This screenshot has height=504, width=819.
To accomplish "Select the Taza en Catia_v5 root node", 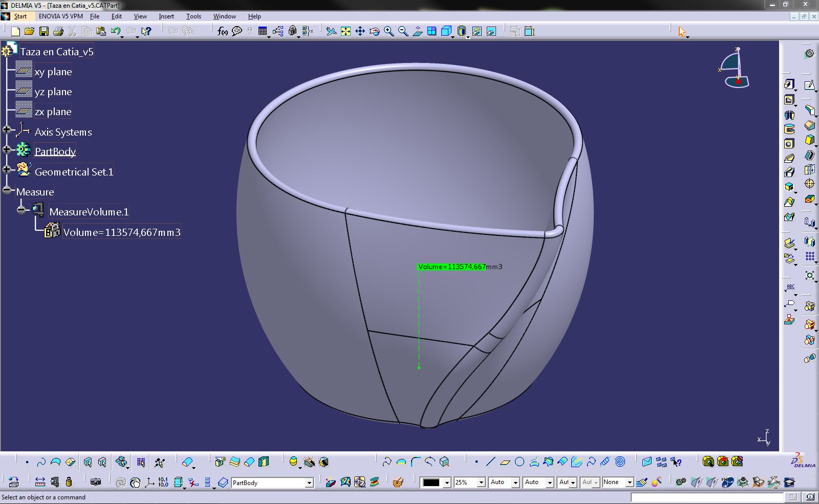I will pos(57,52).
